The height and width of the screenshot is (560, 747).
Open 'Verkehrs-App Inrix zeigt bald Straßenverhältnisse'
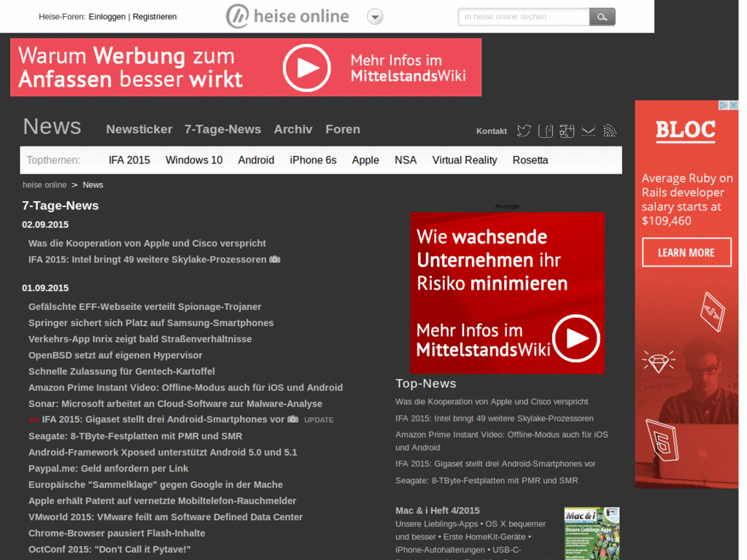click(140, 339)
